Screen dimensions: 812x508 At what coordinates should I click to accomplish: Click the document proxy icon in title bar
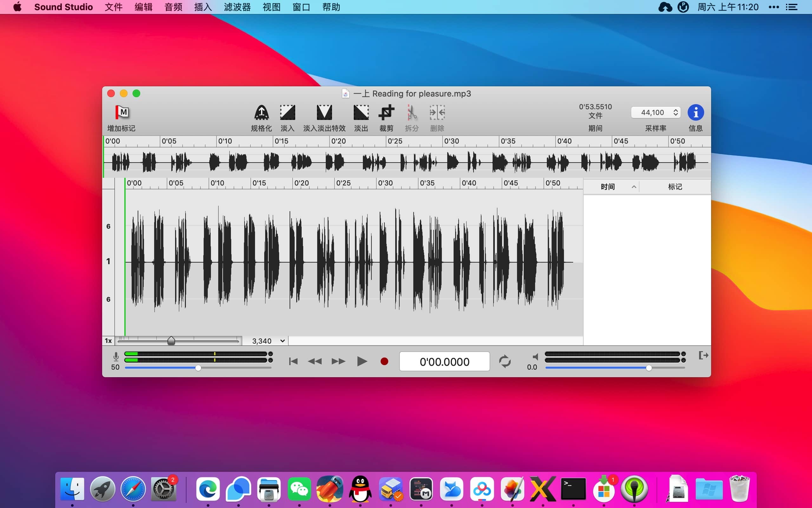(x=345, y=93)
